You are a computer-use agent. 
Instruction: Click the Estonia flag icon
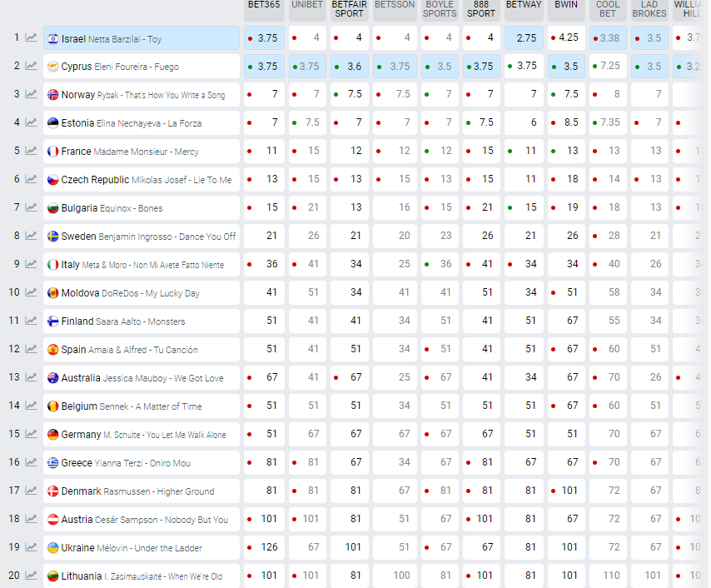(x=53, y=123)
